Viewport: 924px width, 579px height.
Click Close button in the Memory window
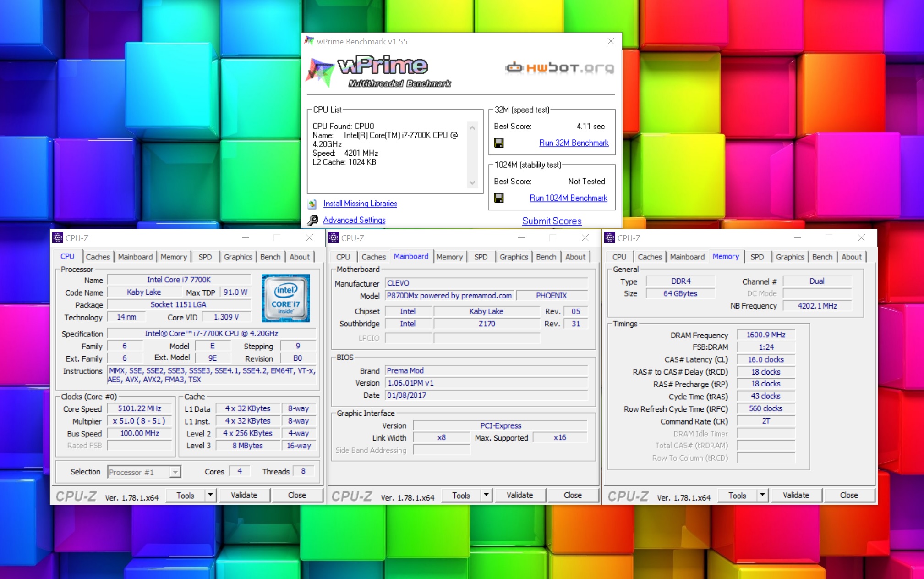[849, 495]
